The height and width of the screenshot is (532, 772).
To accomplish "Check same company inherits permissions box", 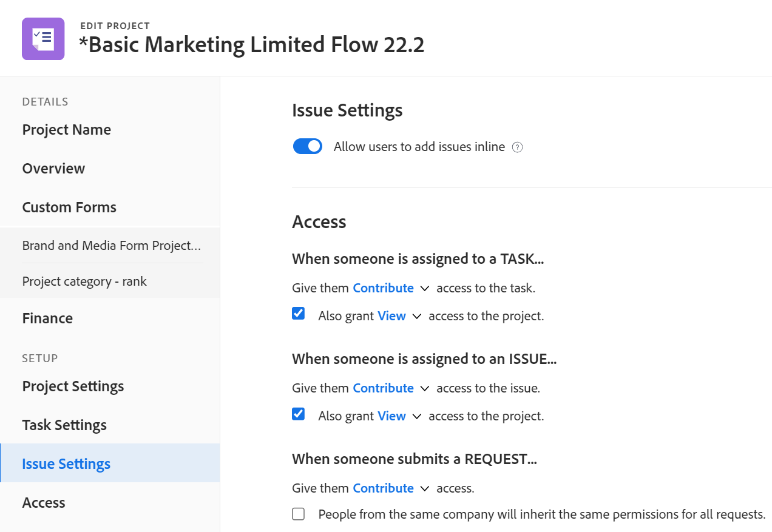I will 298,514.
